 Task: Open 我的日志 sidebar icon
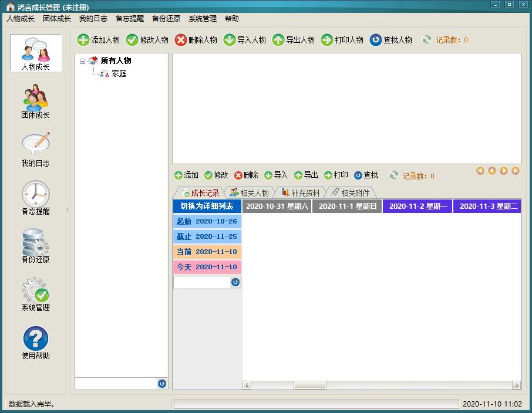(x=35, y=150)
